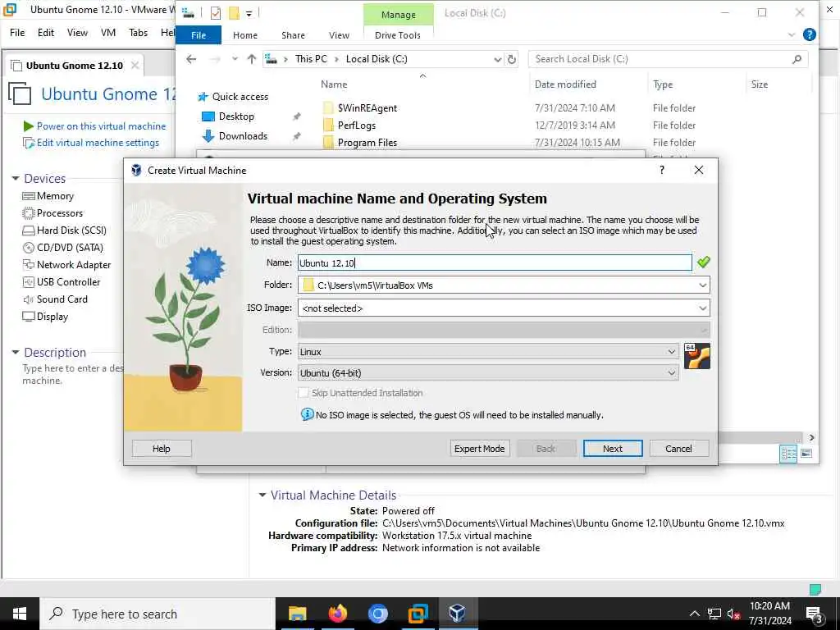Open the Home ribbon tab
Screen dimensions: 840x630
[245, 34]
